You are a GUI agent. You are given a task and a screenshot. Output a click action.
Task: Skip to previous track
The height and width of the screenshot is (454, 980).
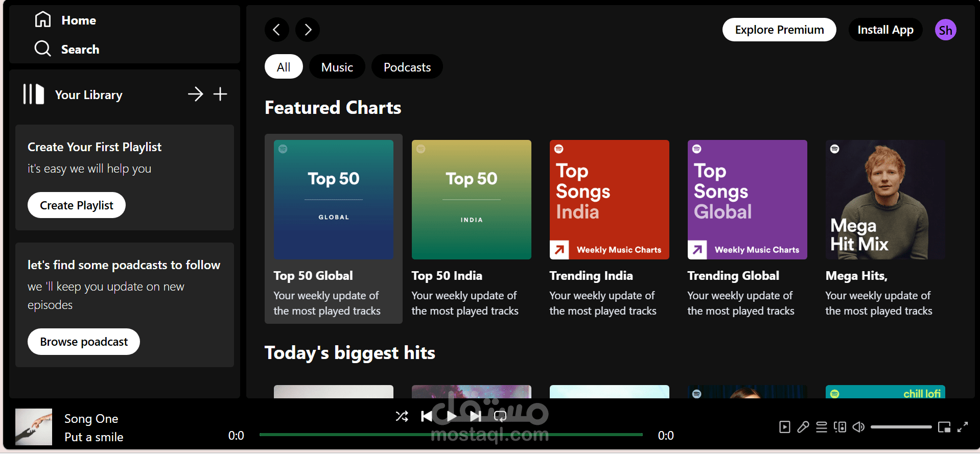coord(427,416)
